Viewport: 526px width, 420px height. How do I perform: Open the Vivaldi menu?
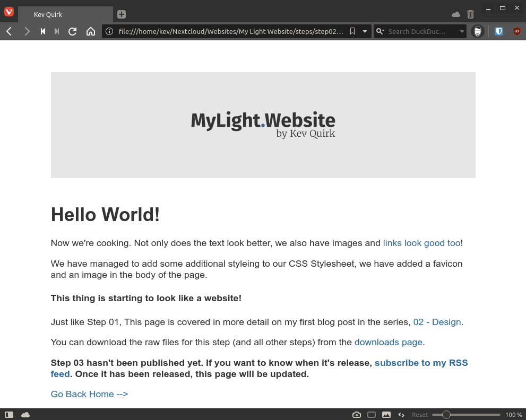point(8,12)
